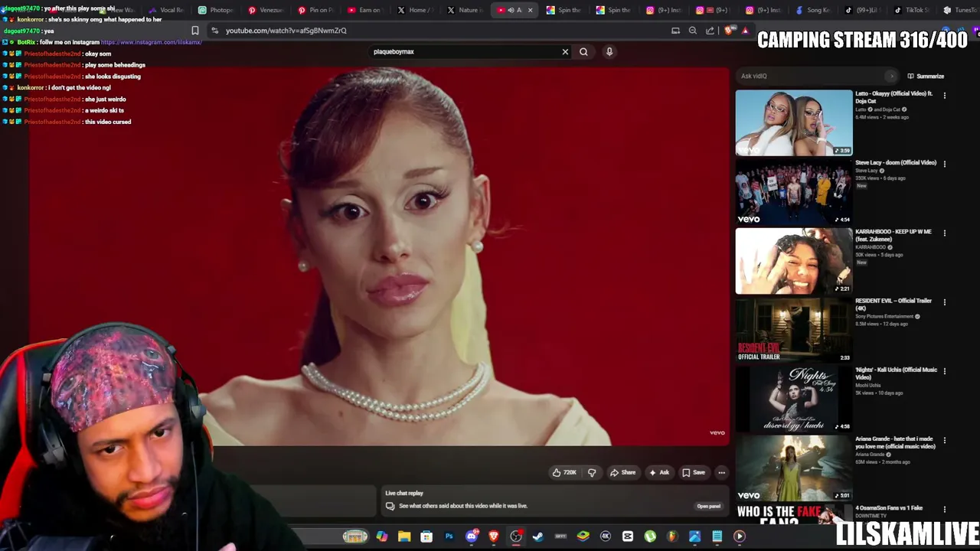Clear the YouTube search box text
This screenshot has height=551, width=980.
pos(565,52)
